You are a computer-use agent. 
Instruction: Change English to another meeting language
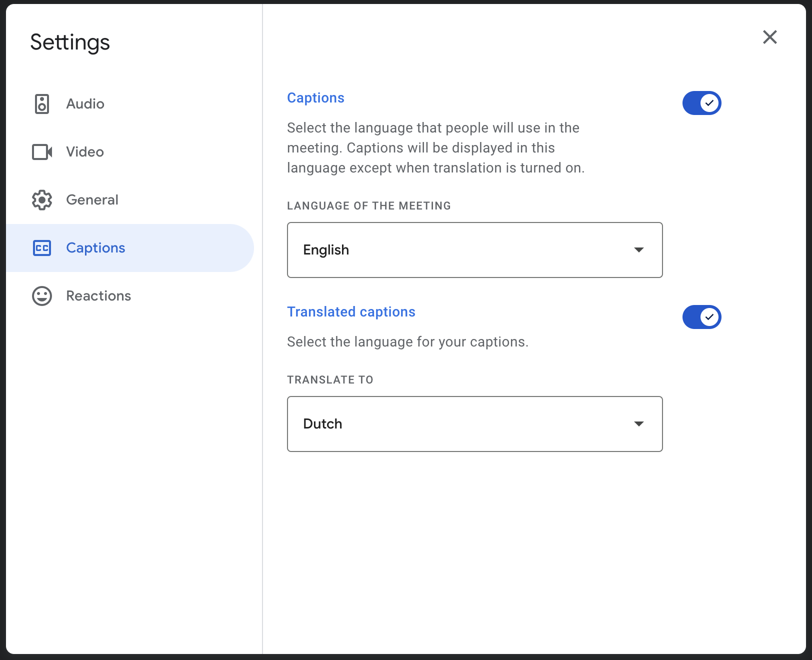[x=474, y=250]
